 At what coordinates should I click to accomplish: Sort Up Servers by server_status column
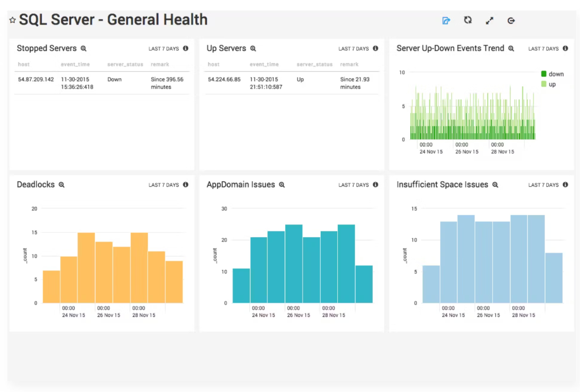tap(314, 64)
